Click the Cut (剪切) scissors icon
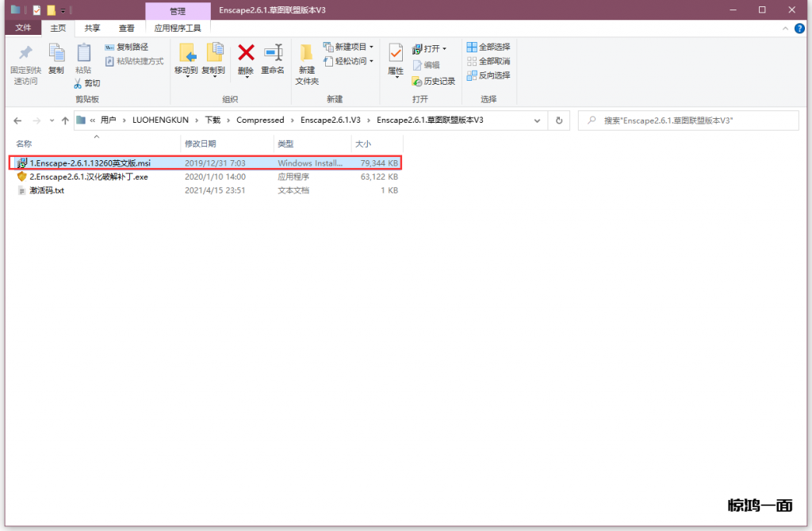Image resolution: width=812 pixels, height=531 pixels. (79, 83)
